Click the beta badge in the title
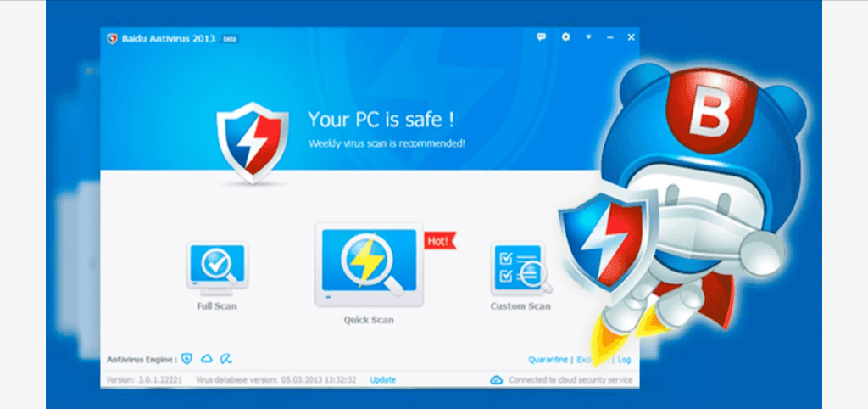 click(x=230, y=39)
